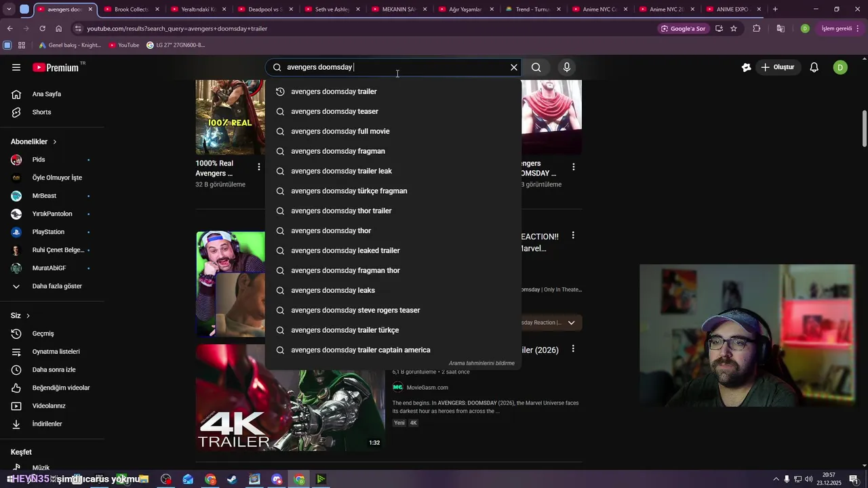Show hidden system tray icons
The image size is (868, 488).
click(776, 480)
